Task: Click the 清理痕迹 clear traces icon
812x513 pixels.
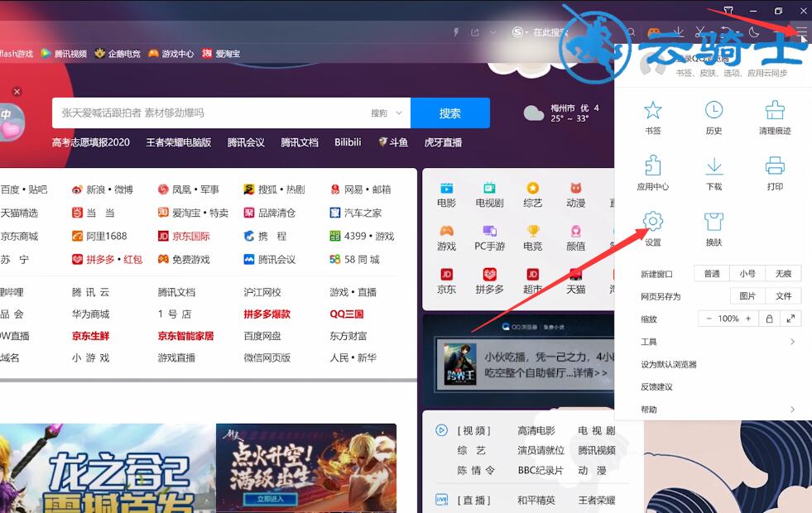Action: (x=775, y=110)
